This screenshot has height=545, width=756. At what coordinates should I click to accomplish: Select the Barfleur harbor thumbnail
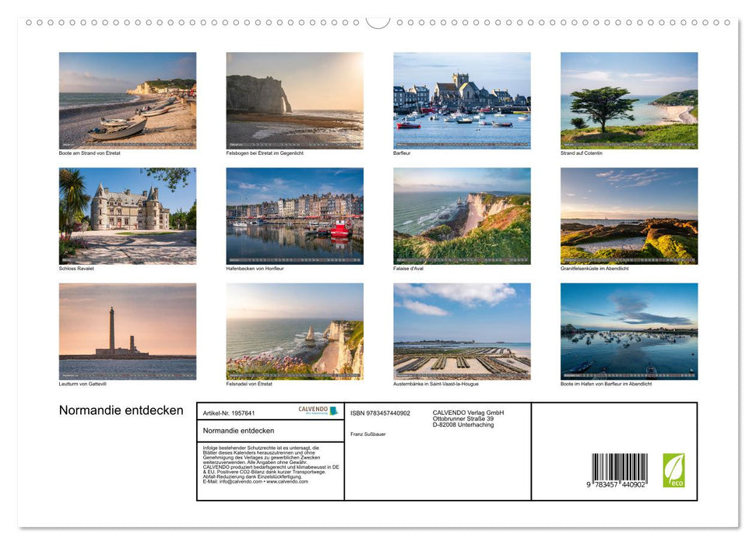click(461, 100)
